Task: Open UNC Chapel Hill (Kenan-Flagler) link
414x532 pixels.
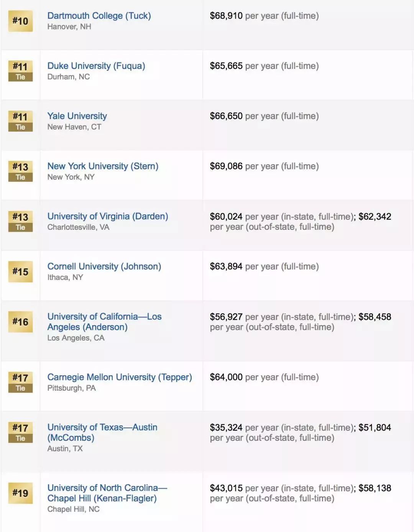Action: coord(107,493)
